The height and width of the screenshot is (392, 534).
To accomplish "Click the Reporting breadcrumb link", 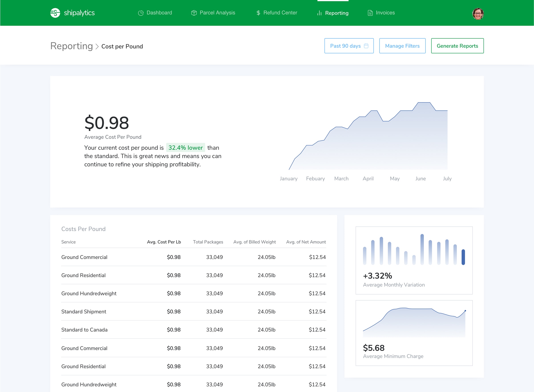I will click(x=71, y=46).
